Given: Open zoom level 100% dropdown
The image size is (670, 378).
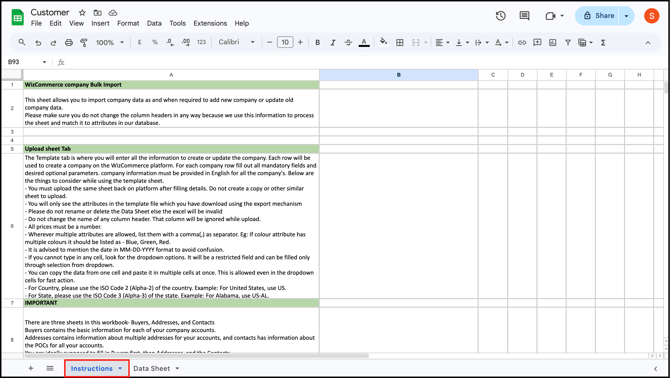Looking at the screenshot, I should click(110, 42).
